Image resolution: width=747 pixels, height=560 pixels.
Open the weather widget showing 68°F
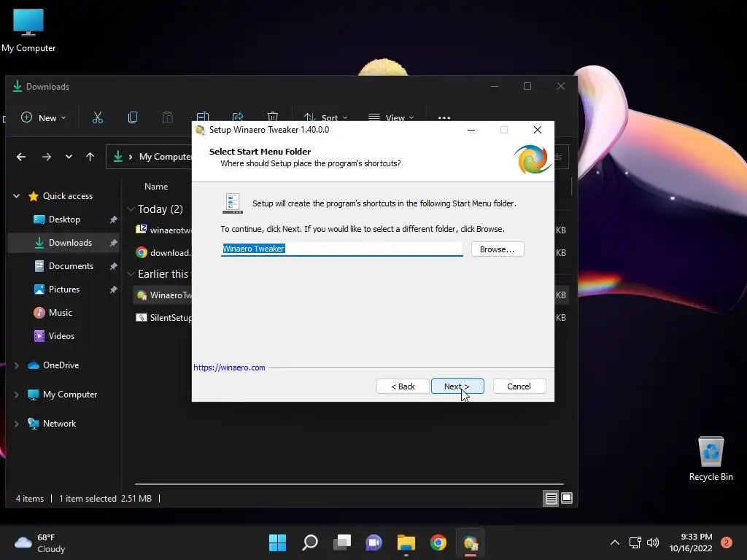pyautogui.click(x=40, y=542)
